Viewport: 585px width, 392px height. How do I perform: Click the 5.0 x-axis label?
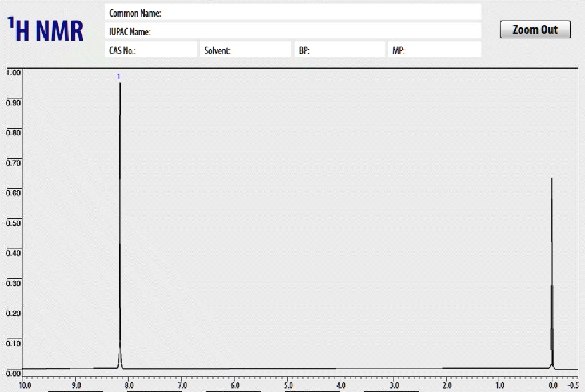pyautogui.click(x=288, y=385)
